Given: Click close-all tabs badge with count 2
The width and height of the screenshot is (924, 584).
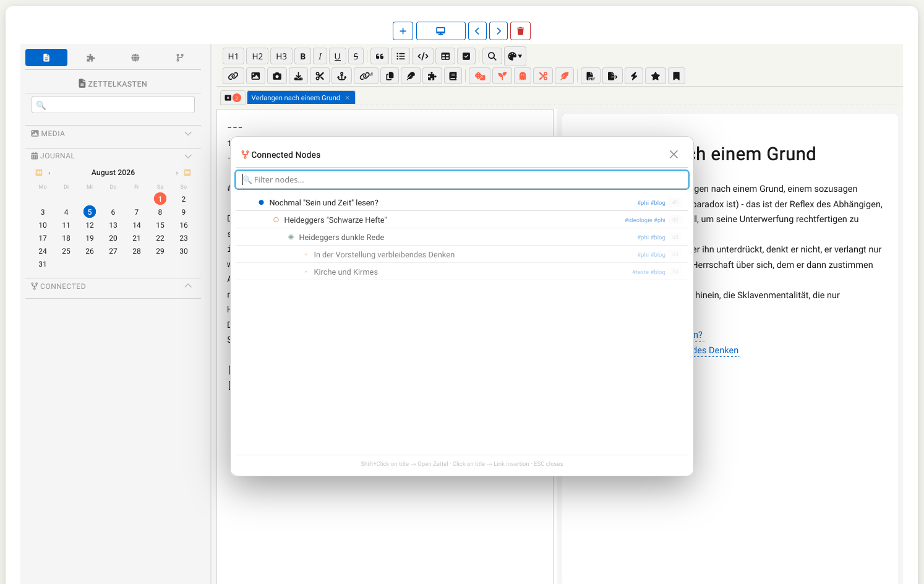Looking at the screenshot, I should [233, 98].
